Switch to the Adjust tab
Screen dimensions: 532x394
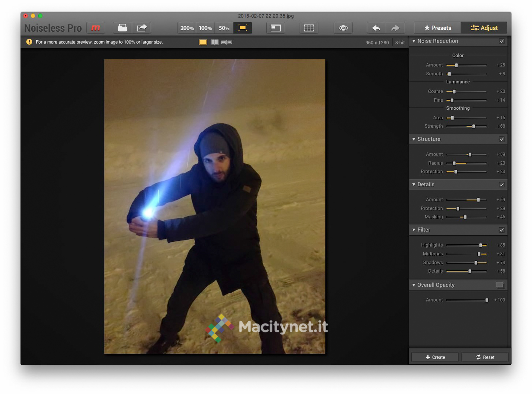click(x=484, y=28)
